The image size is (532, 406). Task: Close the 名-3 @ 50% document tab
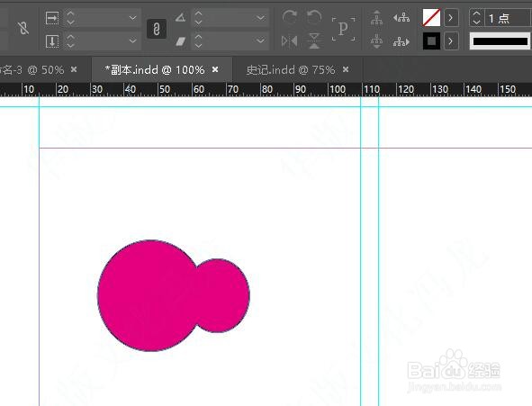coord(74,69)
